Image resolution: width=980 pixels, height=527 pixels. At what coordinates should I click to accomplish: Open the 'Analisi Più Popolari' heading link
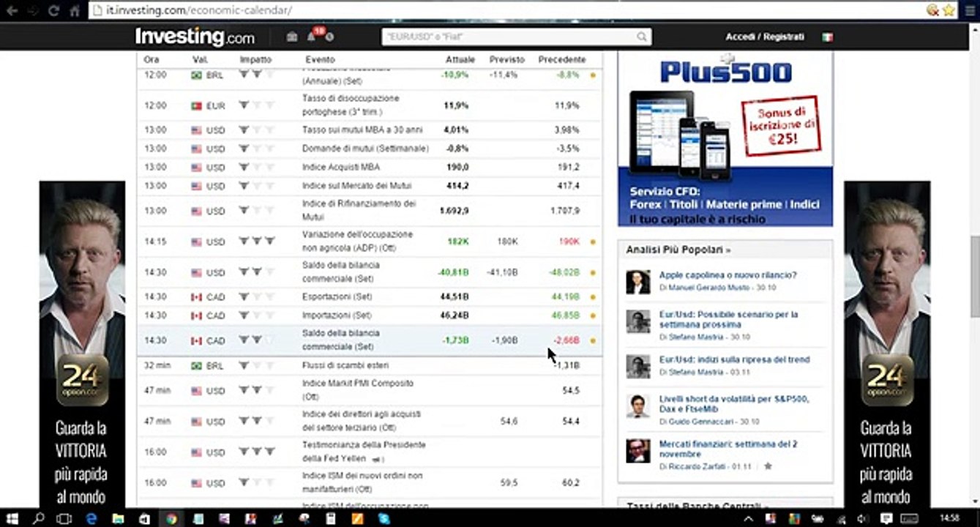click(678, 250)
